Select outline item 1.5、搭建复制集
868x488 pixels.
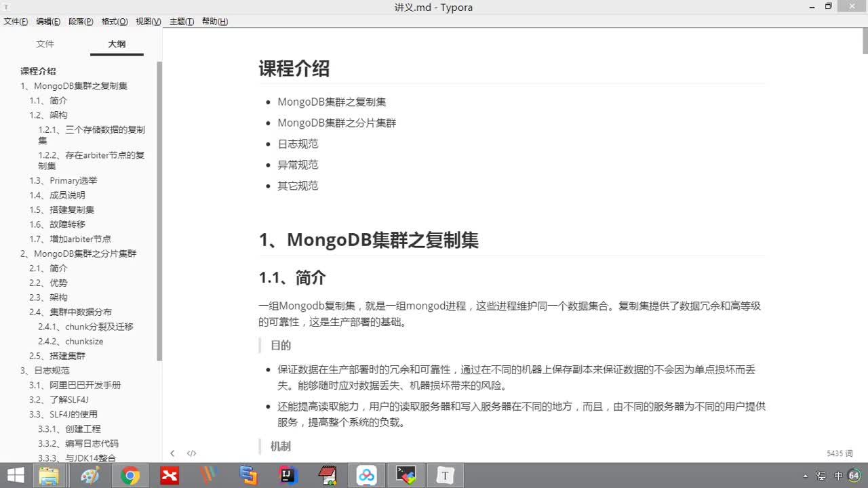pos(62,210)
